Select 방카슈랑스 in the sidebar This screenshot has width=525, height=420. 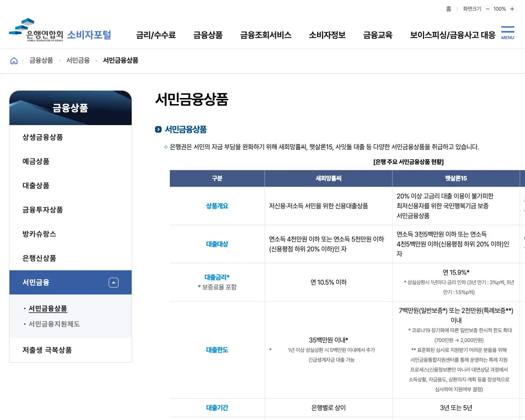[x=71, y=234]
